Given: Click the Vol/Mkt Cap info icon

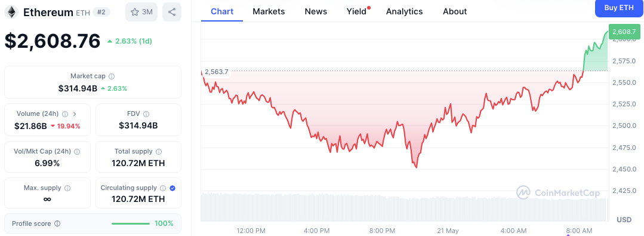Looking at the screenshot, I should [77, 152].
